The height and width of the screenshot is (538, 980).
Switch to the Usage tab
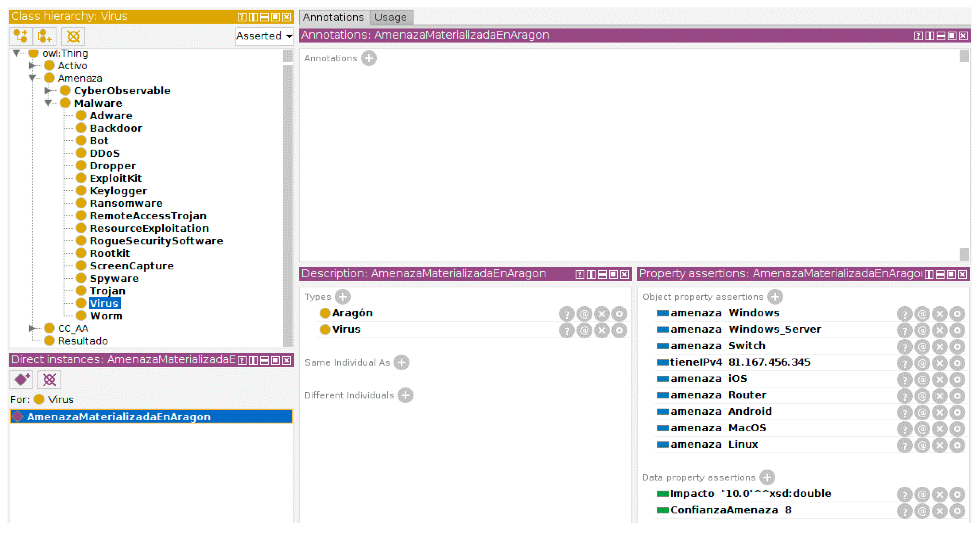pyautogui.click(x=391, y=18)
